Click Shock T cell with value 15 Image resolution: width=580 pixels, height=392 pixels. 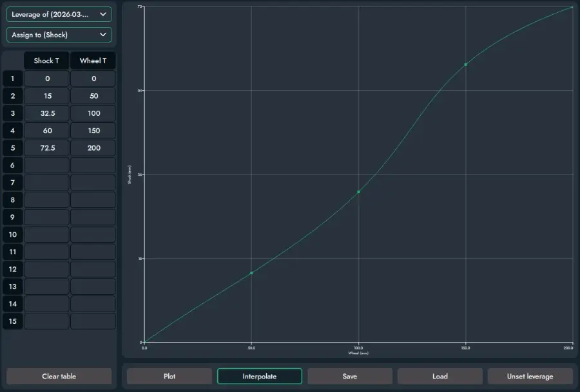46,96
